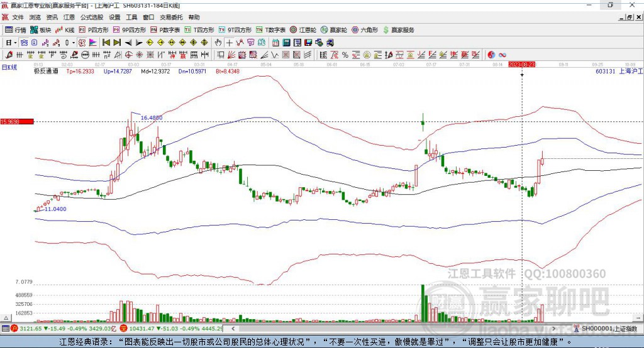Viewport: 644px width, 348px height.
Task: Toggle the crosshair cursor tool
Action: pyautogui.click(x=229, y=43)
